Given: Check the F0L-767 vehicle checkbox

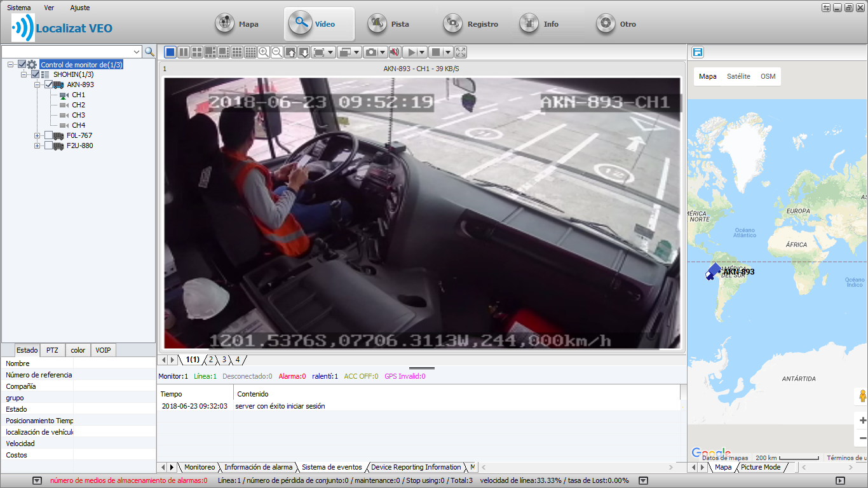Looking at the screenshot, I should pyautogui.click(x=49, y=135).
